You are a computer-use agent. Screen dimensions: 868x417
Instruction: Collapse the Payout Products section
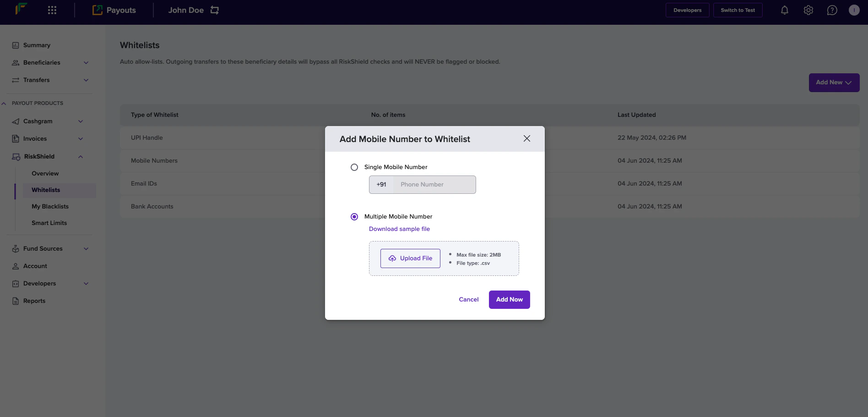pyautogui.click(x=4, y=104)
